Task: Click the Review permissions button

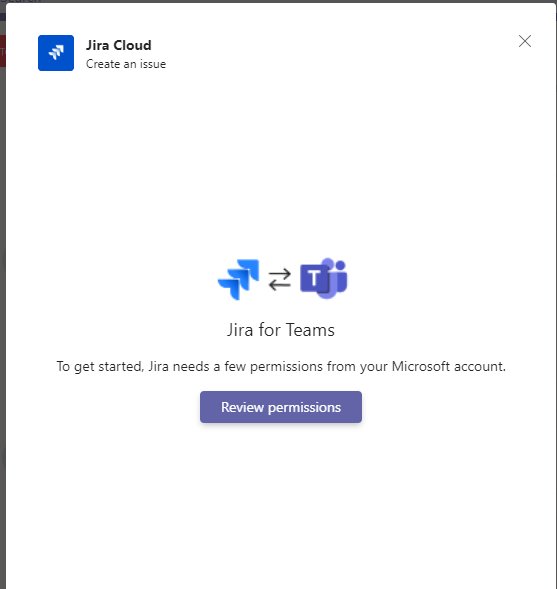Action: coord(281,407)
